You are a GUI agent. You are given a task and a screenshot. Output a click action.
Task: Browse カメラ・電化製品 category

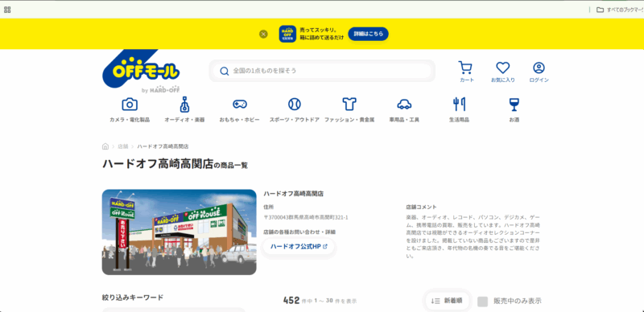(130, 110)
